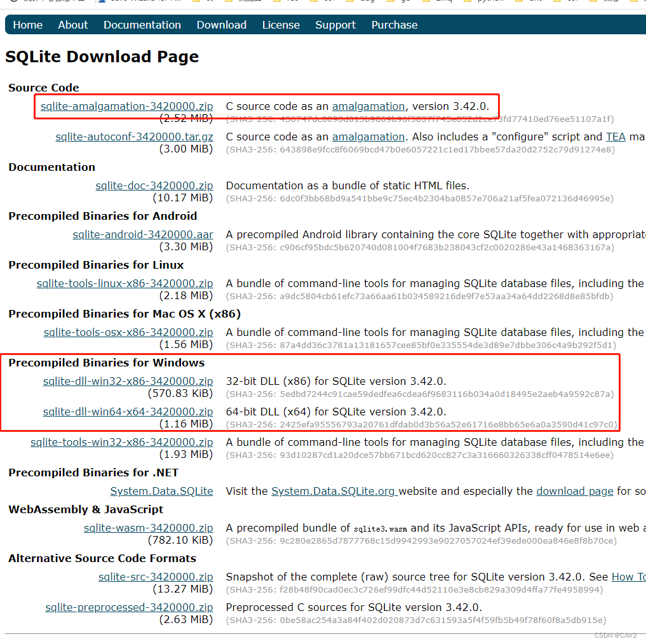646x644 pixels.
Task: Click Precompiled Binaries for Windows heading
Action: click(106, 363)
